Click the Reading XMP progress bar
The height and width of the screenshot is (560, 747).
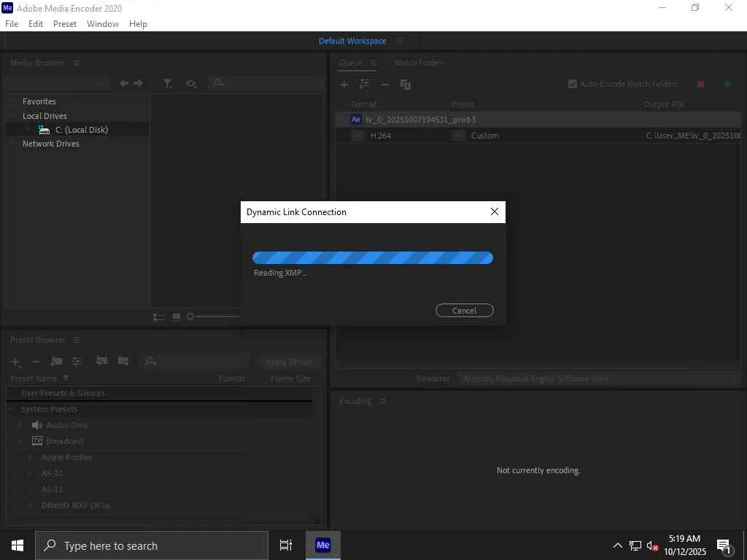point(373,257)
